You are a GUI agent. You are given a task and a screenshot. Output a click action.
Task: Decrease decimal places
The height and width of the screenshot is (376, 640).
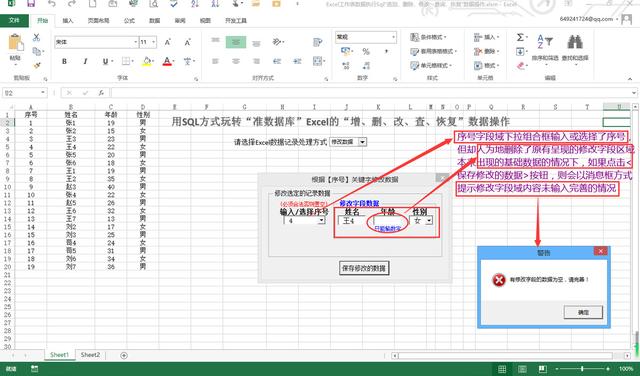[366, 65]
